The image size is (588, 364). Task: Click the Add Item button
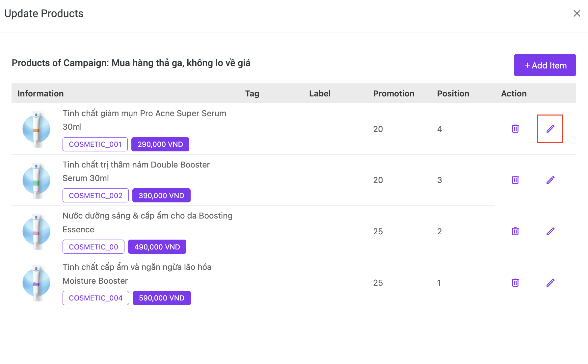[545, 65]
